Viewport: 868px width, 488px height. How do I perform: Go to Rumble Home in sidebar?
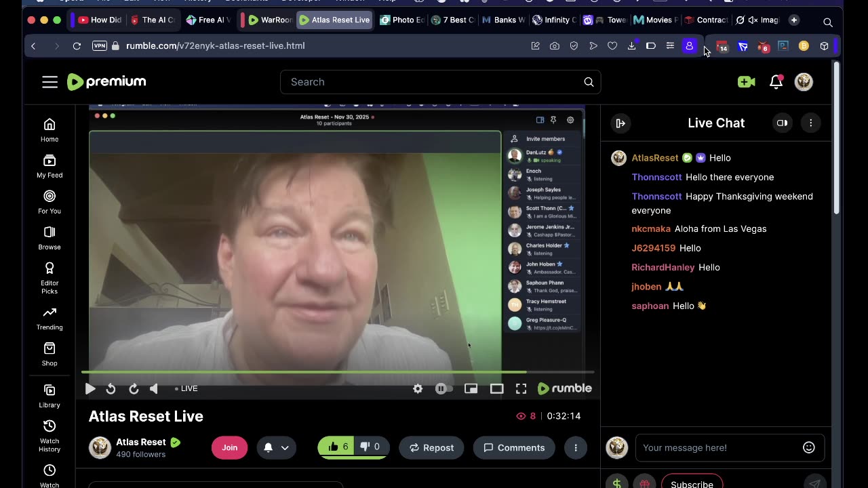point(50,130)
